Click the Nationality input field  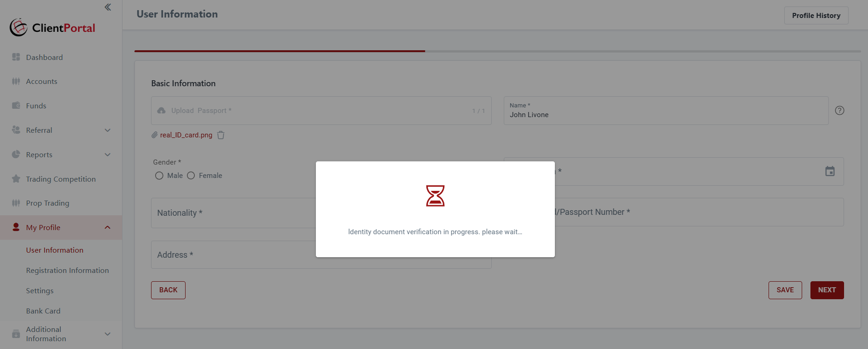(x=233, y=213)
